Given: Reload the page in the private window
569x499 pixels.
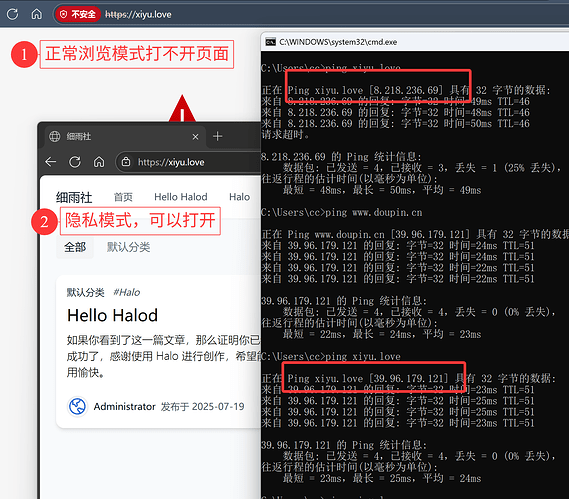Looking at the screenshot, I should pos(75,161).
